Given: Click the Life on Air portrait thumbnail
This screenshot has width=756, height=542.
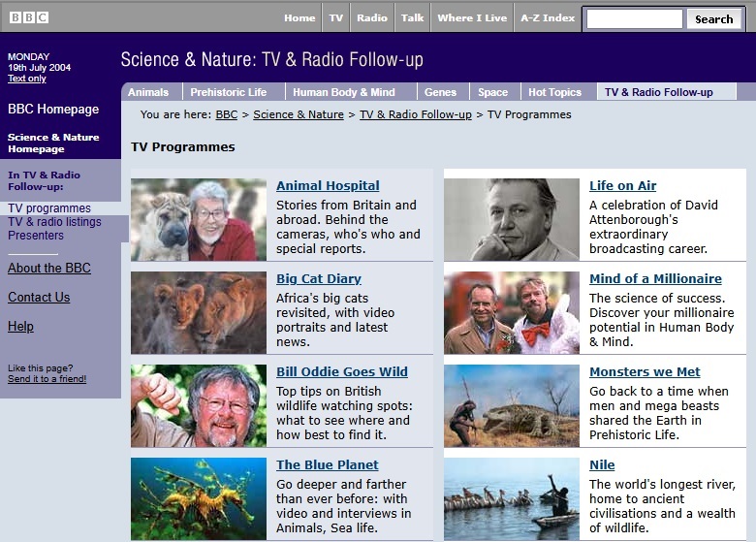Looking at the screenshot, I should coord(512,220).
